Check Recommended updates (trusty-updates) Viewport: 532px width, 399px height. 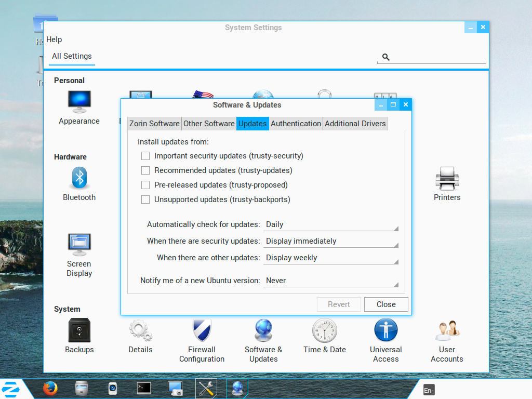pos(145,170)
